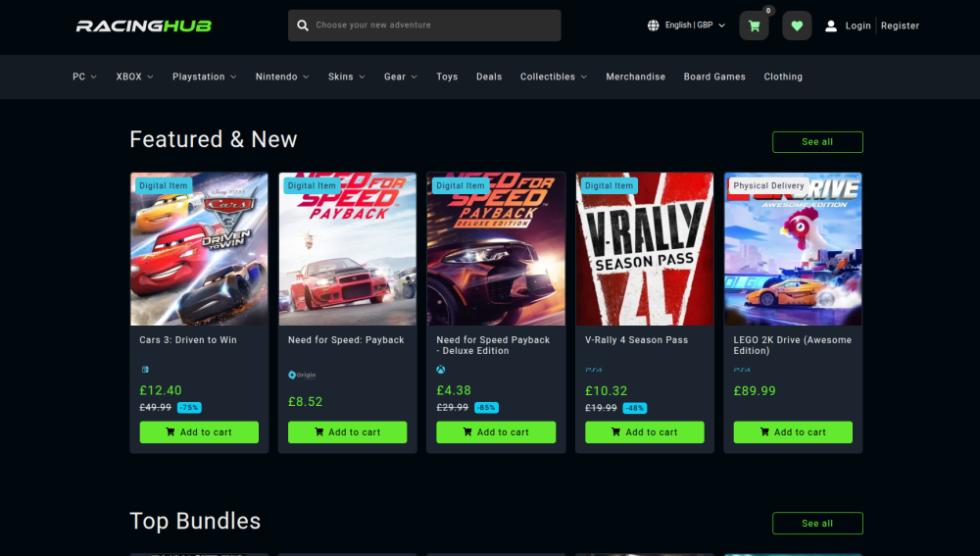Open the Toys category
This screenshot has width=980, height=556.
tap(447, 76)
